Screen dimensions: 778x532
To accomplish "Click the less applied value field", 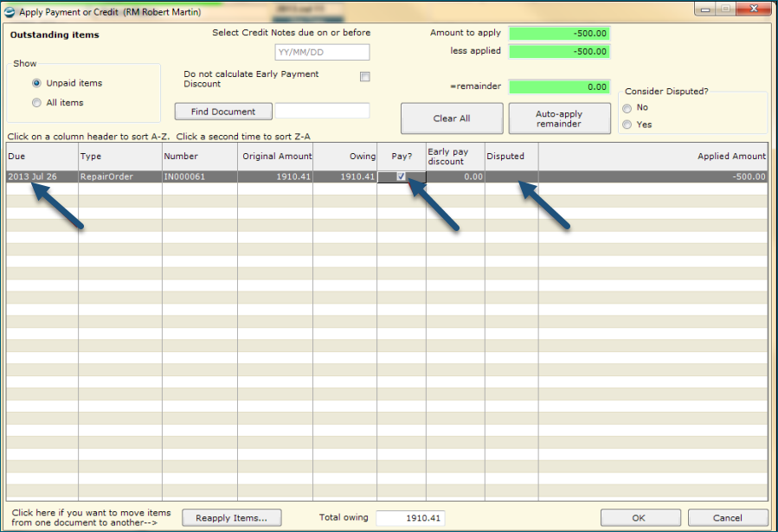I will click(x=559, y=52).
